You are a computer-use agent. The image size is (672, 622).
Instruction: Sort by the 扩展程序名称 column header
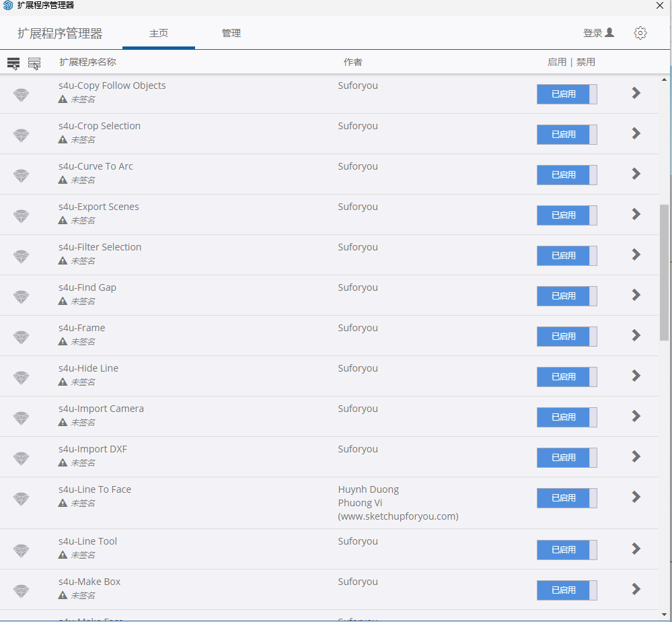point(87,62)
